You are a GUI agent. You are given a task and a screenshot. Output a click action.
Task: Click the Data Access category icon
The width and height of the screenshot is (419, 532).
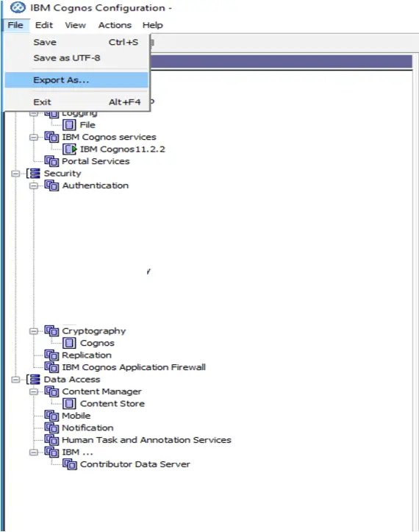tap(34, 380)
